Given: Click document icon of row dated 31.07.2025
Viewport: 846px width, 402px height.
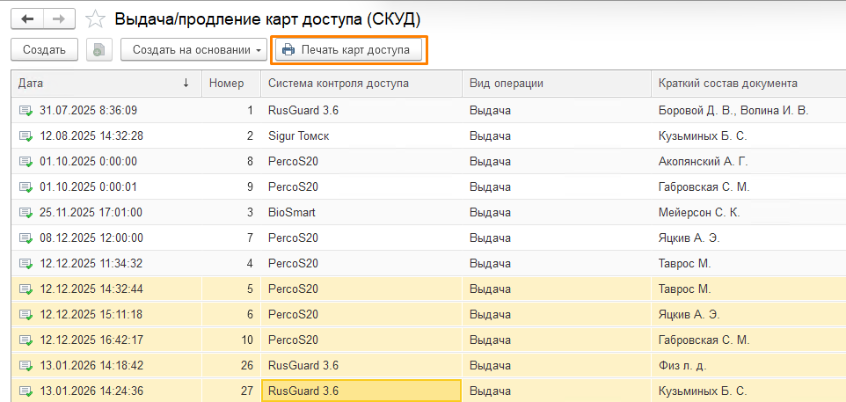Looking at the screenshot, I should 25,110.
